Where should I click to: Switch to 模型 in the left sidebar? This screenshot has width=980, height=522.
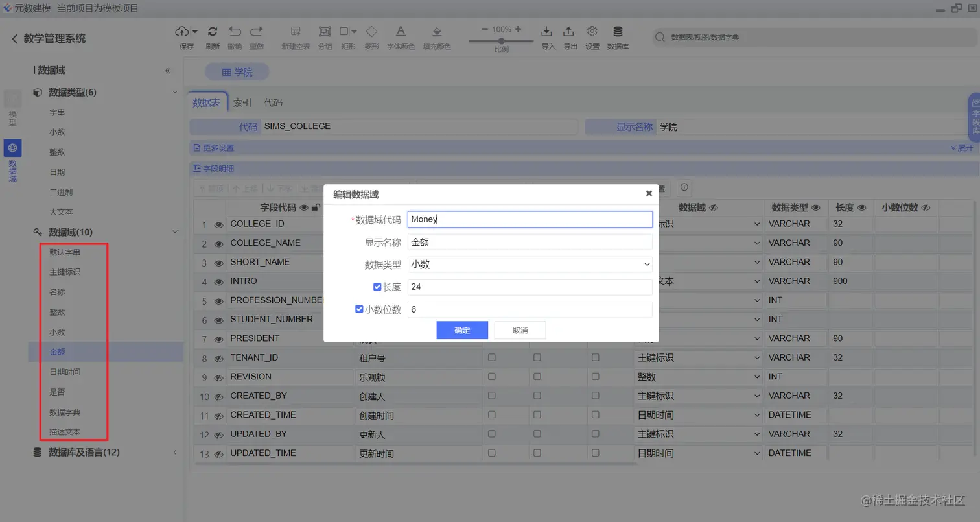pyautogui.click(x=13, y=109)
